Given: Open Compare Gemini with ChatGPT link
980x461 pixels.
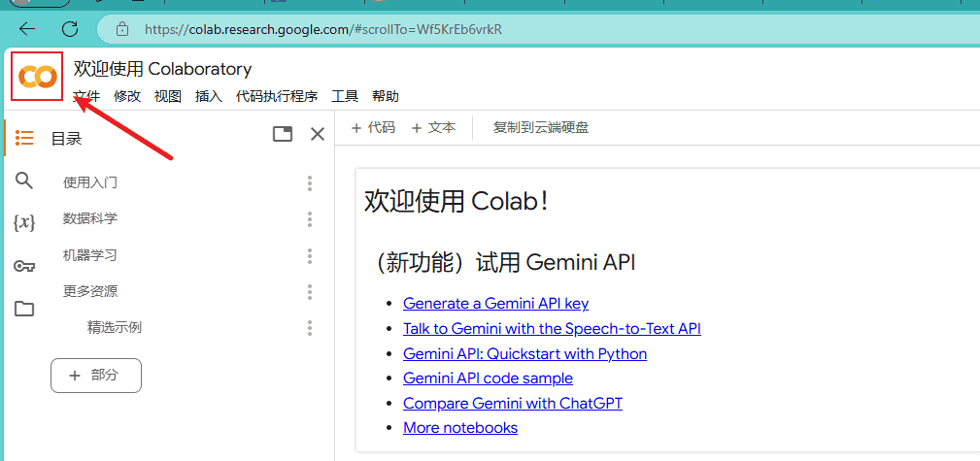Looking at the screenshot, I should click(513, 403).
